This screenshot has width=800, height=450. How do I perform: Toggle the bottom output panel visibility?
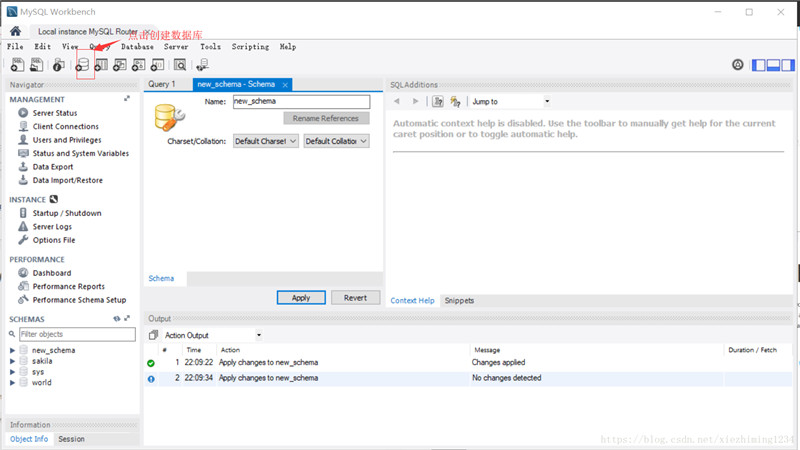pos(773,65)
